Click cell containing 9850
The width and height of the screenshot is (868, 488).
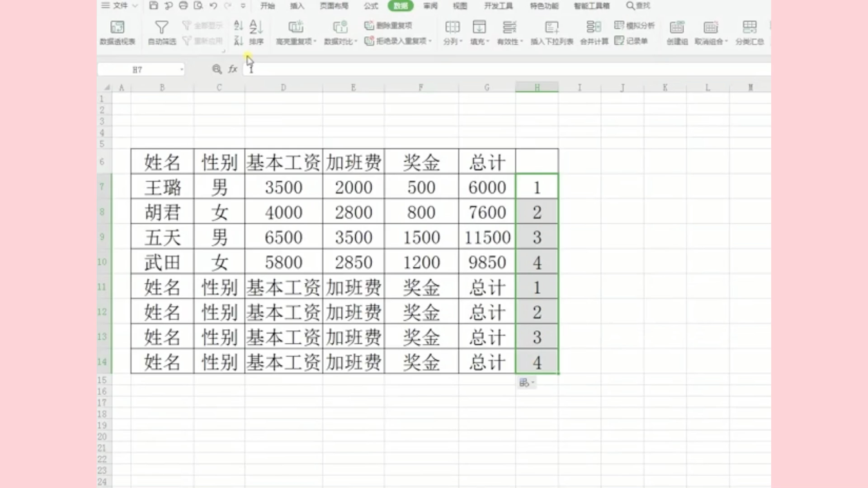click(x=487, y=262)
